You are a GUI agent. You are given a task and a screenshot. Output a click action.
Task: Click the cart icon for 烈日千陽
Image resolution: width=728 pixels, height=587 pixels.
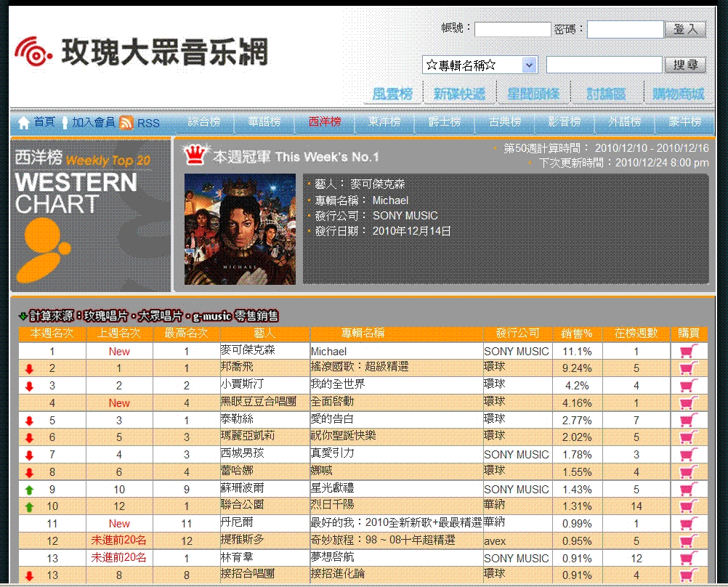tap(689, 506)
